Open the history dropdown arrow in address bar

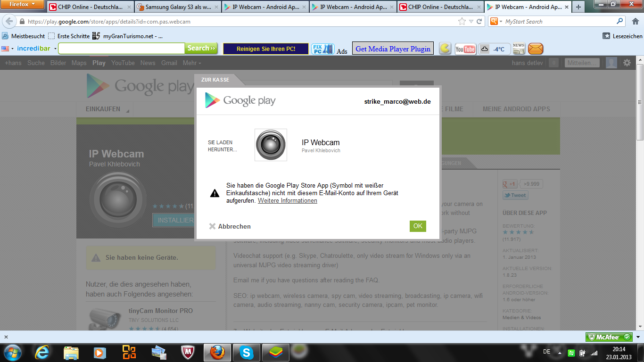click(471, 22)
